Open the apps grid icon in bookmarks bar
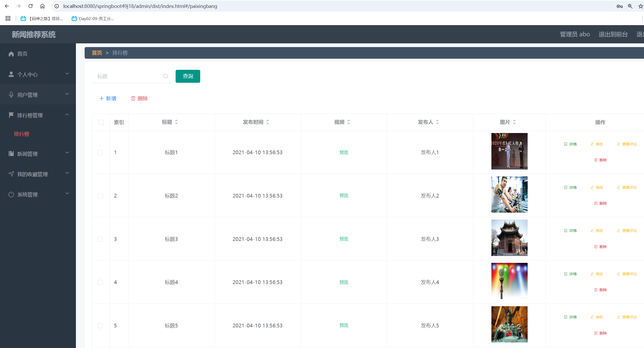 8,19
